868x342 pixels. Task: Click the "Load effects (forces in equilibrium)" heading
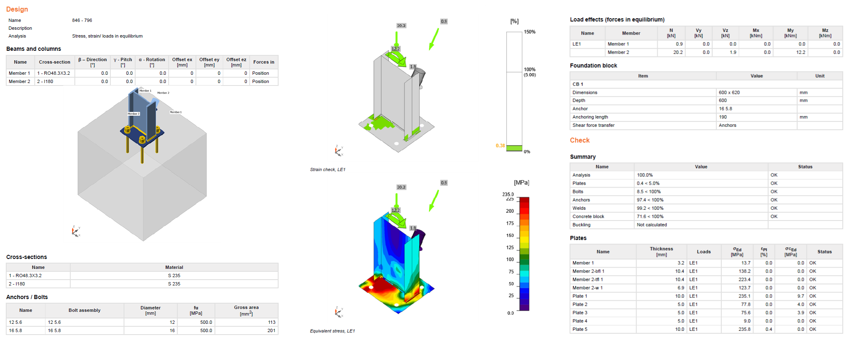click(617, 19)
